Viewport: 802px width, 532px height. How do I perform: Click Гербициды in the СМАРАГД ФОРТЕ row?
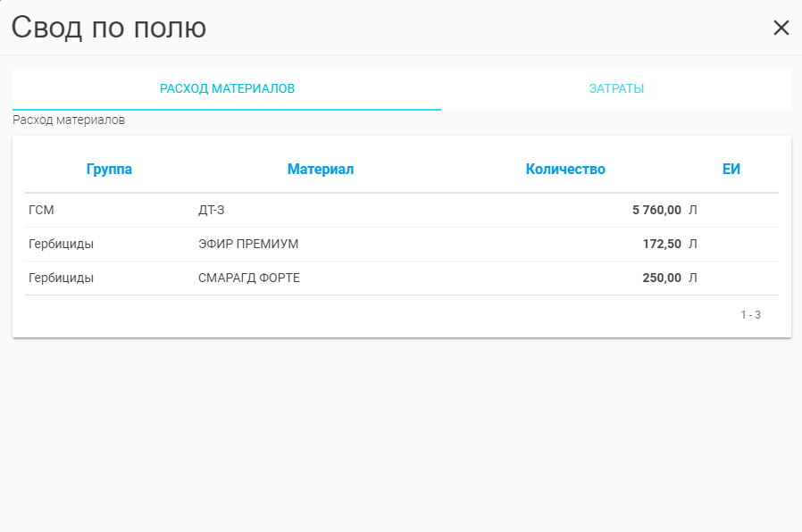click(x=62, y=278)
